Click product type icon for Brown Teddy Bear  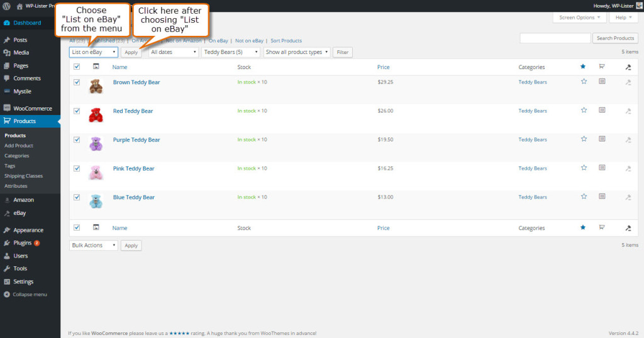(602, 82)
